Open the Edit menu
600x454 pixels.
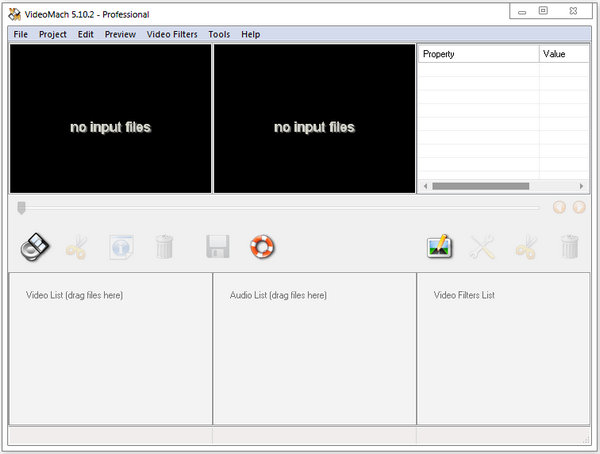(x=86, y=34)
